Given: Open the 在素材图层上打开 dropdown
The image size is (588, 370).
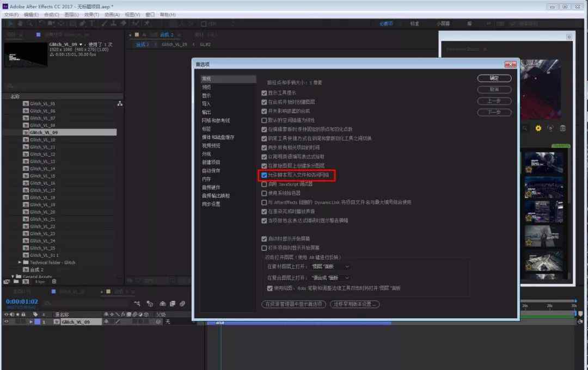Looking at the screenshot, I should click(x=330, y=267).
